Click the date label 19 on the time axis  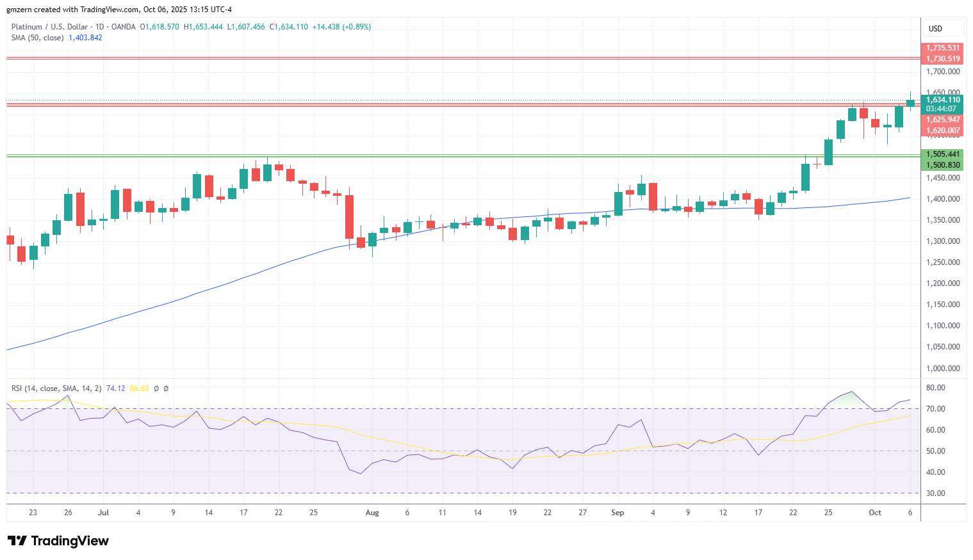click(x=512, y=513)
